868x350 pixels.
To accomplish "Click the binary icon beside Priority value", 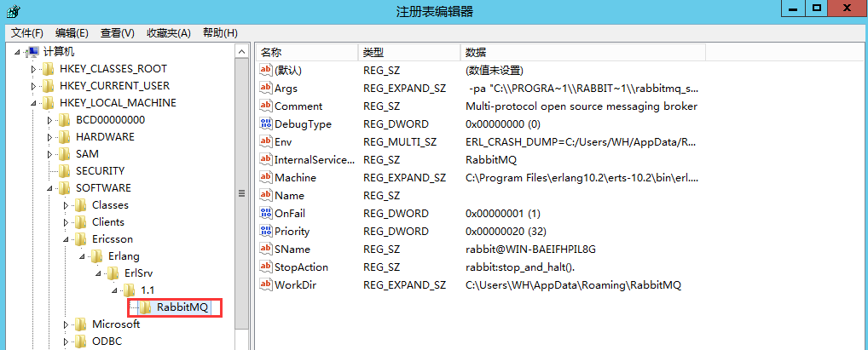I will [265, 231].
